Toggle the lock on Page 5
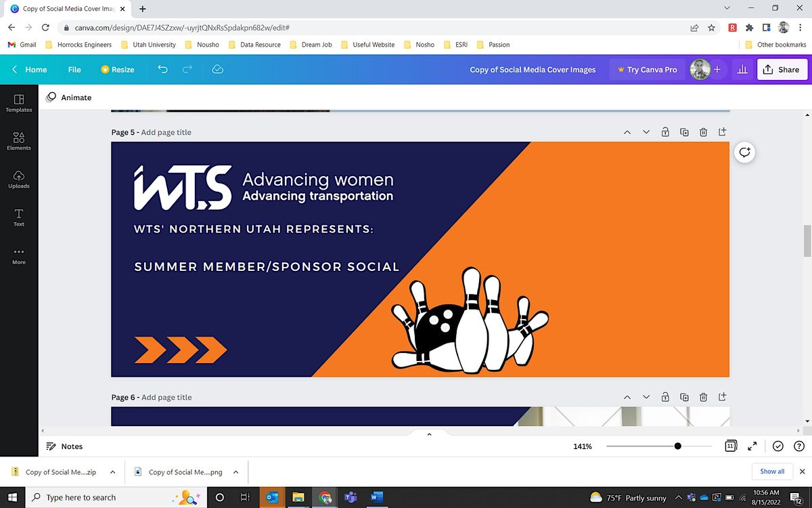This screenshot has height=508, width=812. pyautogui.click(x=665, y=132)
